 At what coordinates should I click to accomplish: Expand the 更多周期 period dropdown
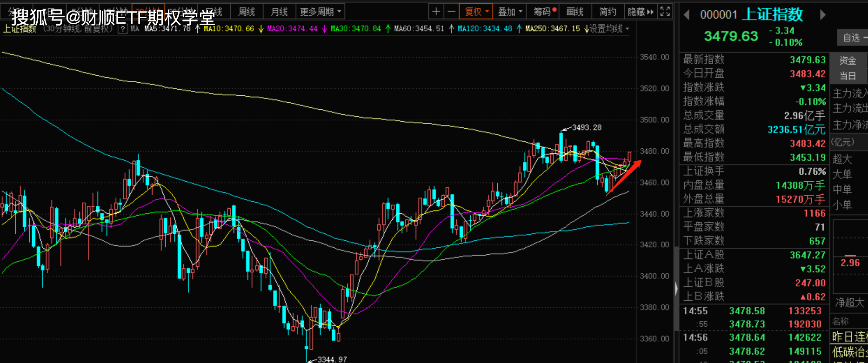[320, 12]
